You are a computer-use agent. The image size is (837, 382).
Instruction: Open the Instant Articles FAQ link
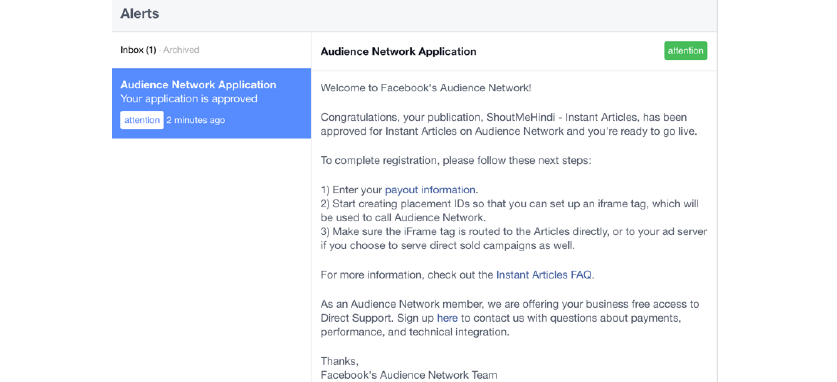coord(544,275)
